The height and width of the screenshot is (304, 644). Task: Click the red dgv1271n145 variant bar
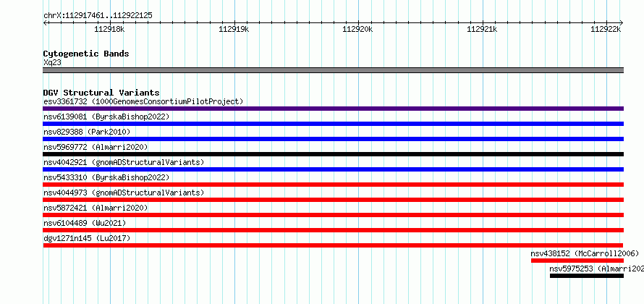pyautogui.click(x=333, y=245)
